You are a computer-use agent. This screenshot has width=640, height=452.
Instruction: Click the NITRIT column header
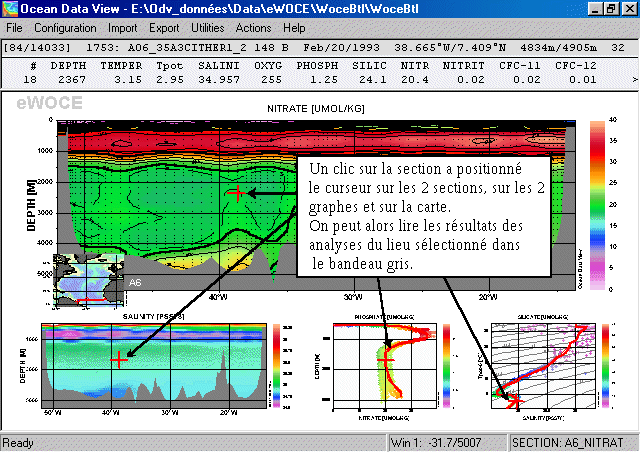point(464,66)
